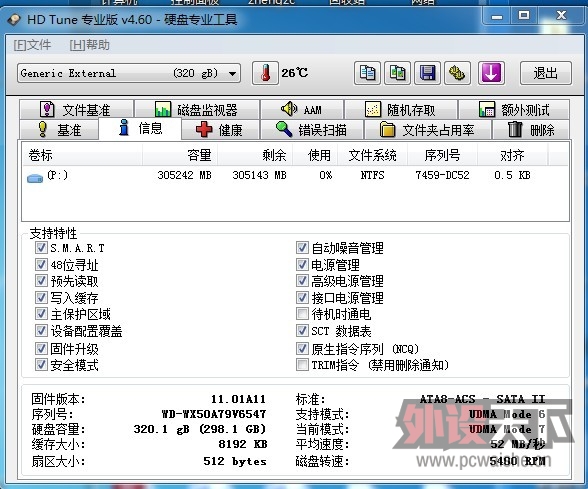Click the 容量 column header
The image size is (588, 489).
180,155
